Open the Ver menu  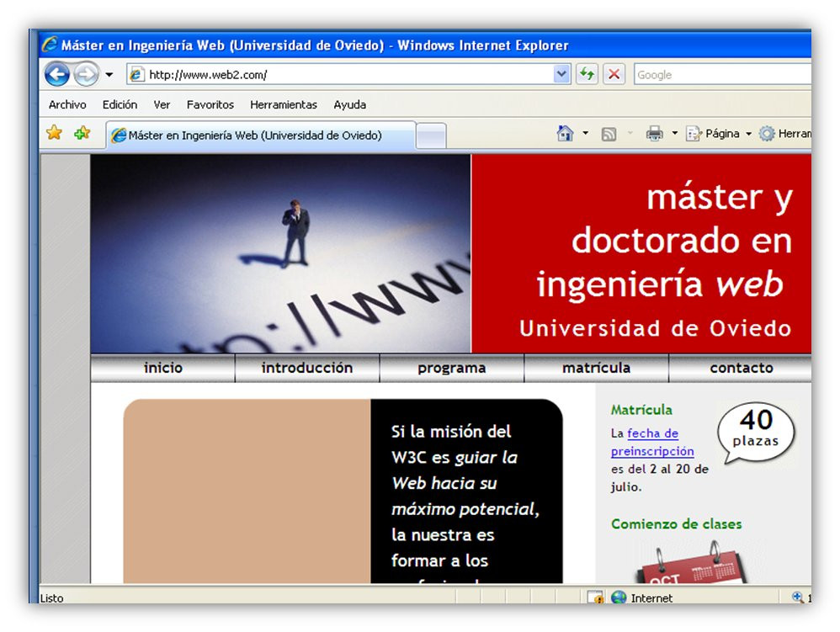[162, 104]
